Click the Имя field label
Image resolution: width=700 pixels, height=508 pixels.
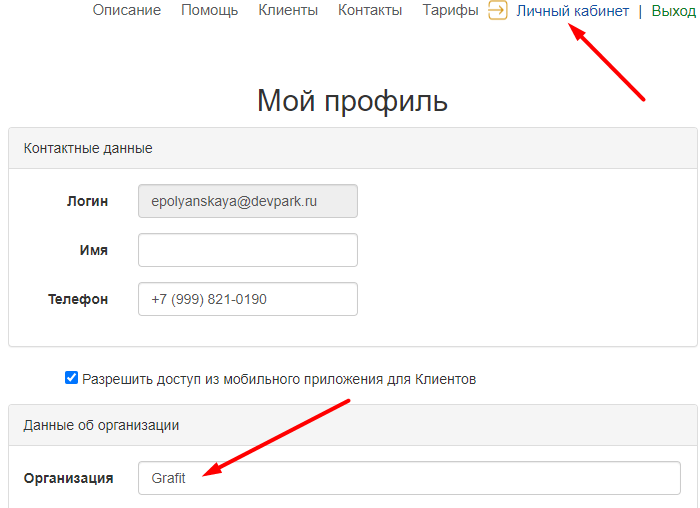(94, 250)
